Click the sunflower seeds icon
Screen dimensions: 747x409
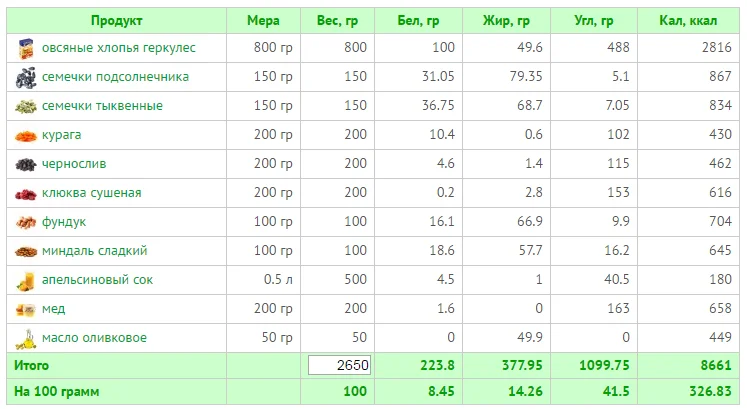[x=26, y=78]
